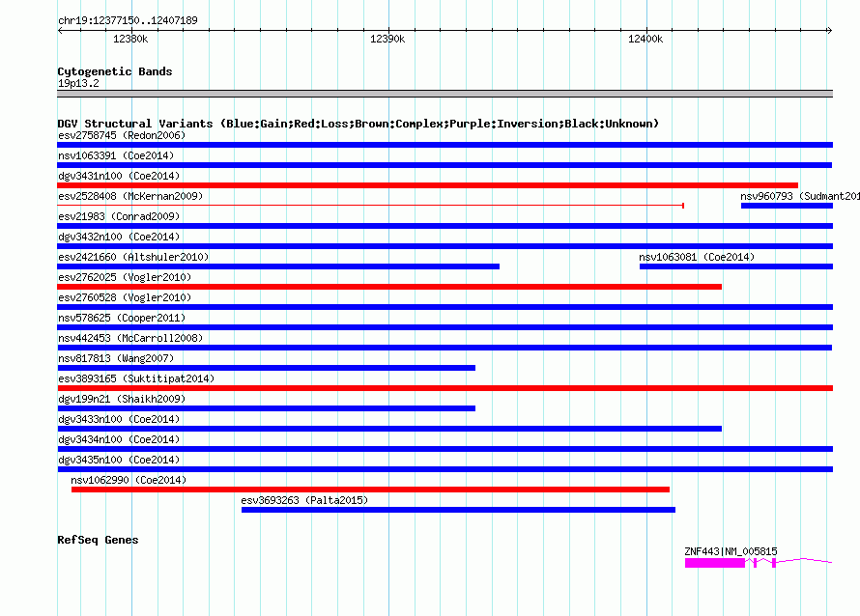Select the nsv1063391 (Coe2014) label
The height and width of the screenshot is (616, 860).
(x=116, y=155)
